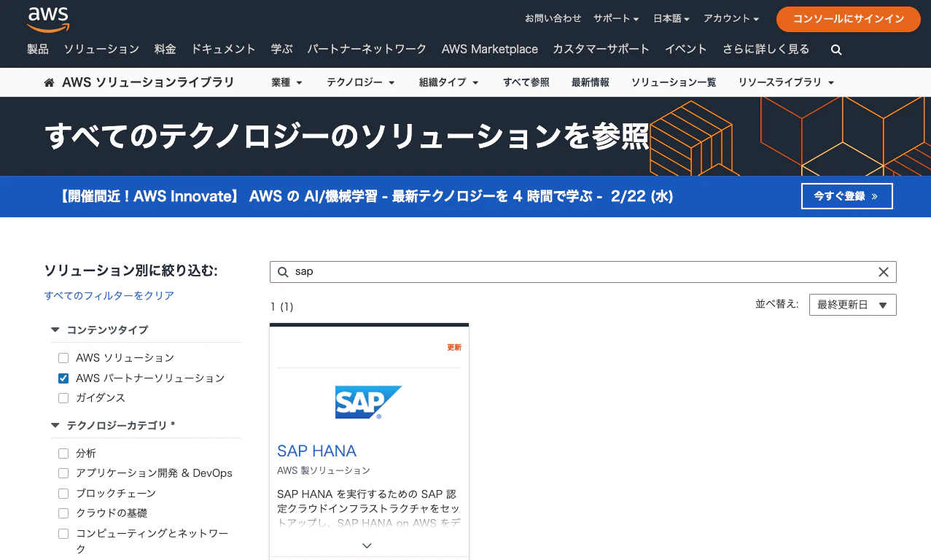Check コンピューティングとネットワーク checkbox
The image size is (931, 560).
tap(63, 534)
